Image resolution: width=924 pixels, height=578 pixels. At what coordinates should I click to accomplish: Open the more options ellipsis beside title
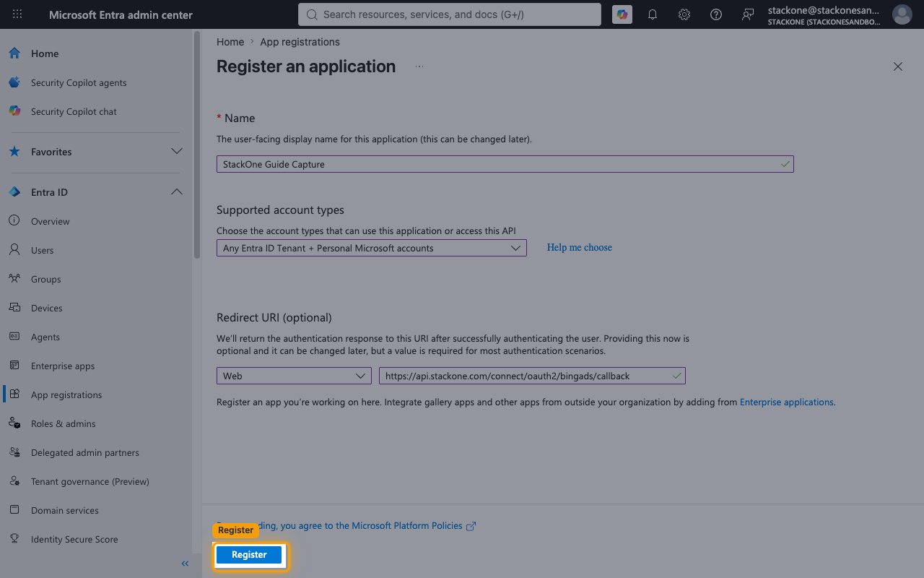[x=419, y=66]
